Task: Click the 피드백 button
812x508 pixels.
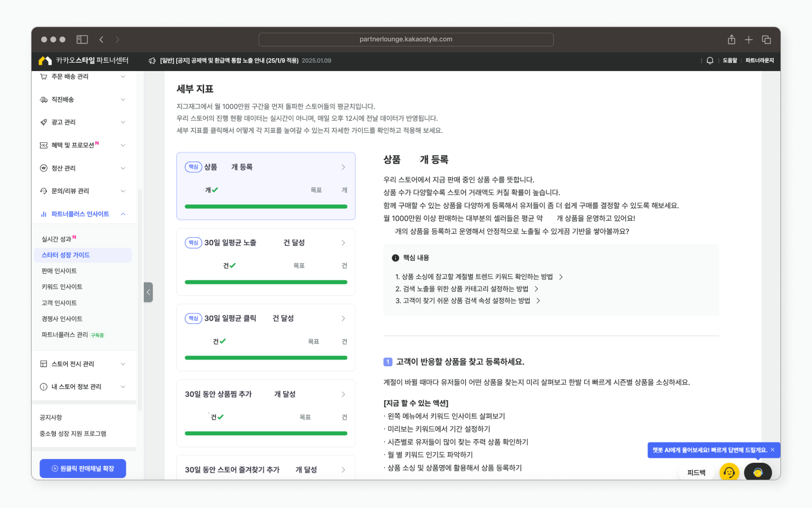Action: click(x=696, y=472)
